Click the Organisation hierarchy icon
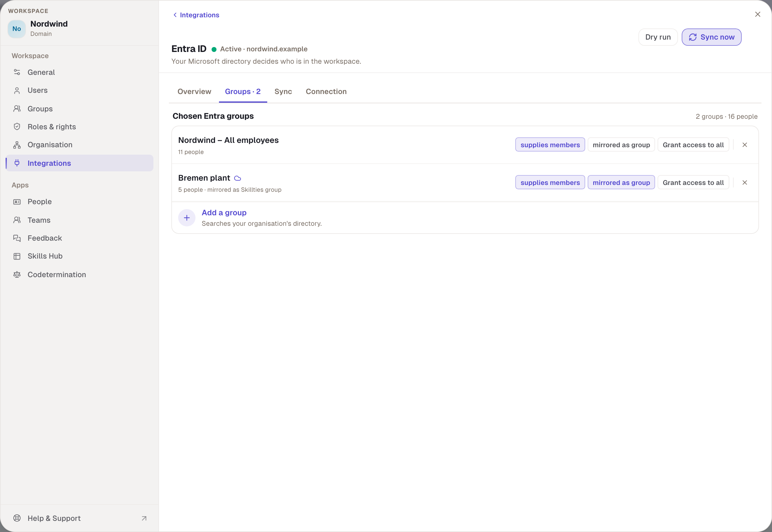 click(x=17, y=145)
